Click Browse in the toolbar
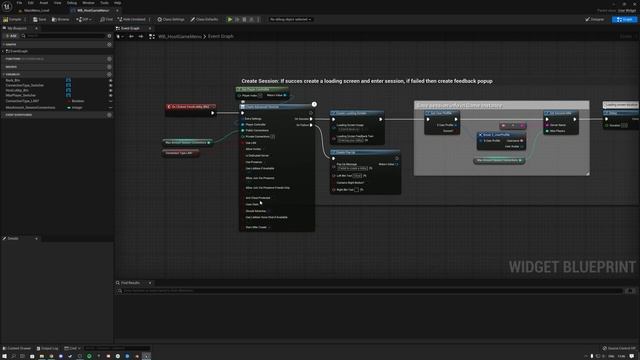The width and height of the screenshot is (640, 360). (x=60, y=19)
